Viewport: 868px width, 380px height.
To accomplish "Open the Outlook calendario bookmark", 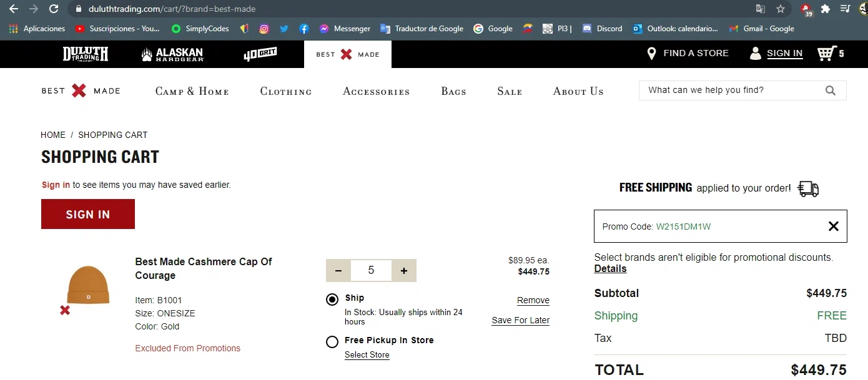I will (x=675, y=28).
